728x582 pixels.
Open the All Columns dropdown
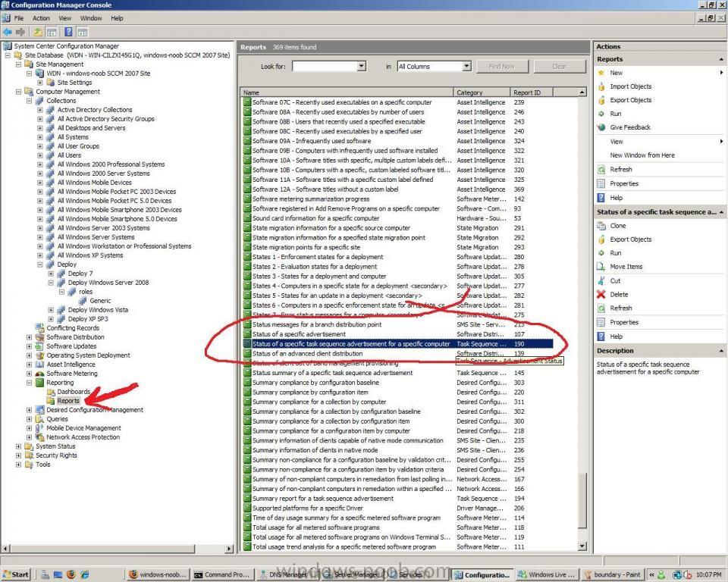pyautogui.click(x=466, y=67)
